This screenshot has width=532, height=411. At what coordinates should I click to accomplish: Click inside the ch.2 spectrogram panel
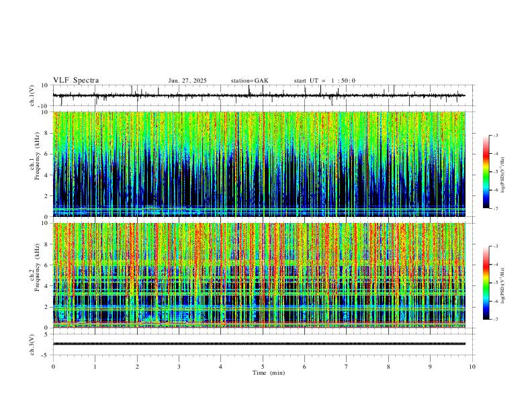[259, 275]
